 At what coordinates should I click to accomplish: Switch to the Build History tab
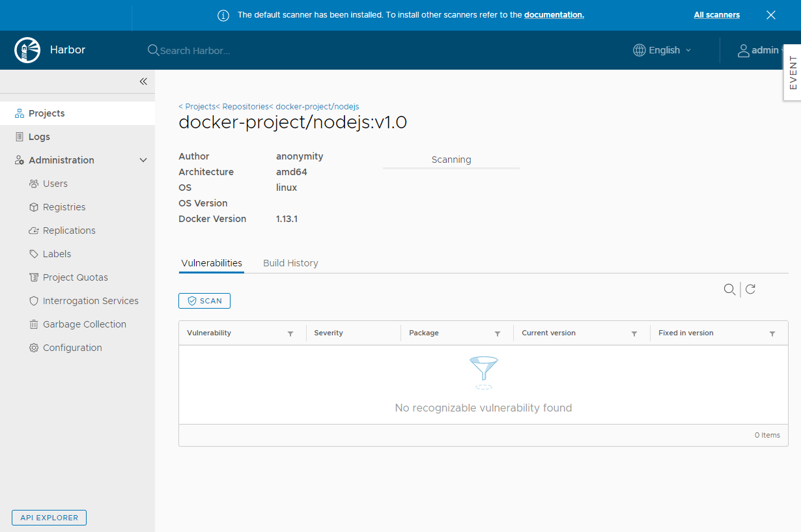290,263
